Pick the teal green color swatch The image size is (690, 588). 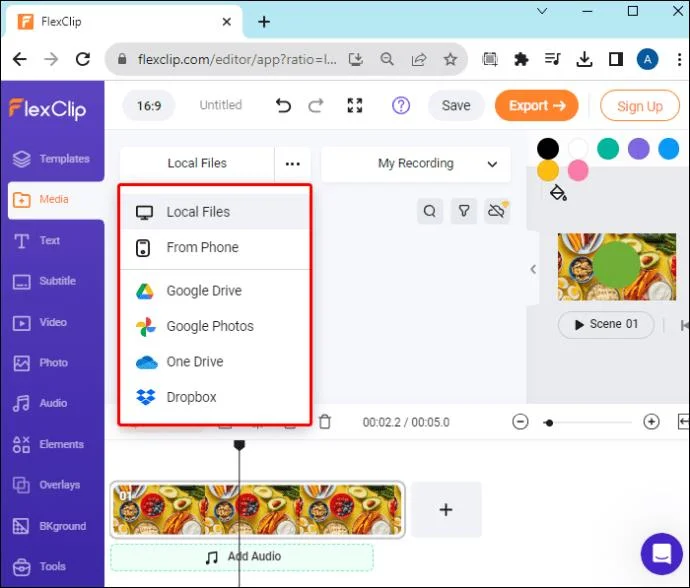coord(608,148)
